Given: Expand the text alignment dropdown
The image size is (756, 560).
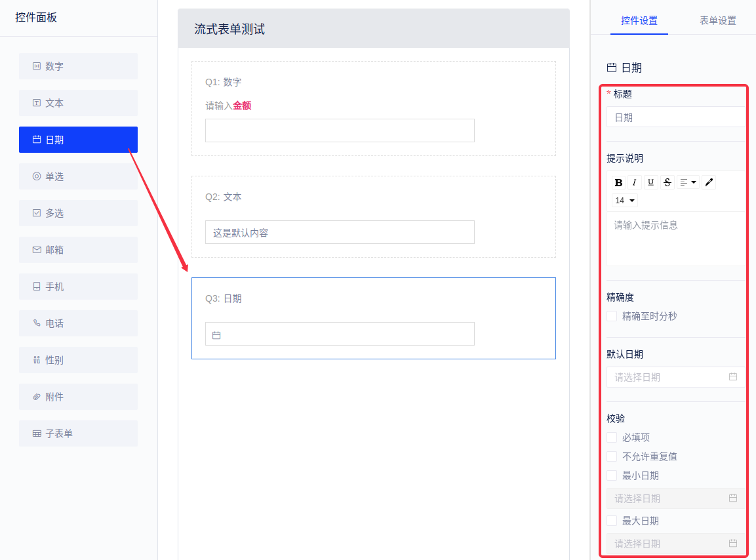Looking at the screenshot, I should point(688,182).
